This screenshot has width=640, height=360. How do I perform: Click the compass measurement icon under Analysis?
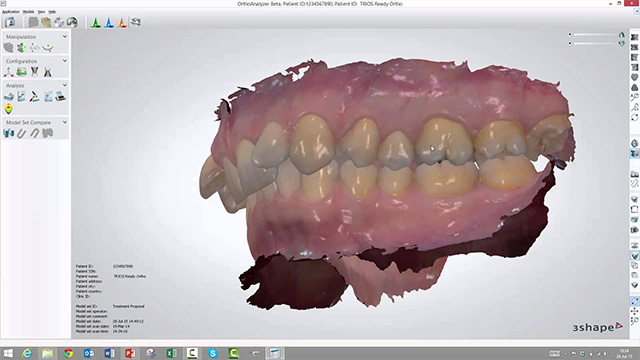click(34, 97)
